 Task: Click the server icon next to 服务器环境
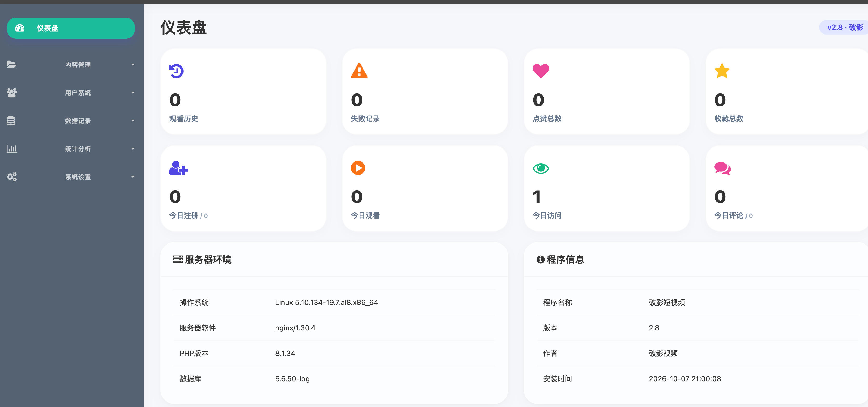pos(178,259)
